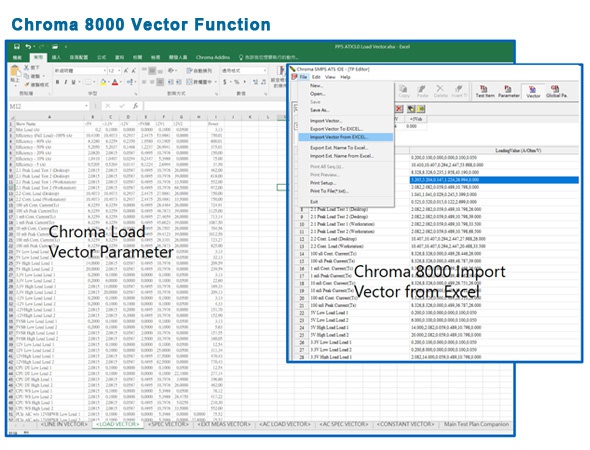The image size is (590, 450).
Task: Choose Save As... in the File menu
Action: coord(319,110)
